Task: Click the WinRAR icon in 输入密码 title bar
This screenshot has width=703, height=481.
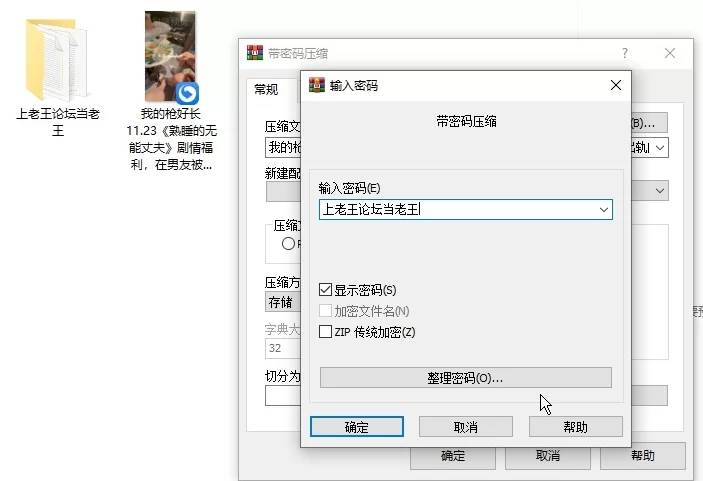Action: (x=317, y=86)
